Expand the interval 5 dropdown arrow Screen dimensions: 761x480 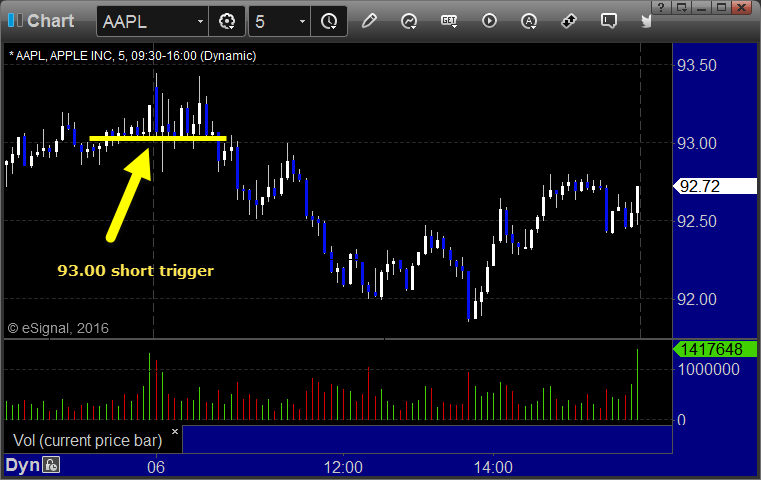(x=302, y=22)
